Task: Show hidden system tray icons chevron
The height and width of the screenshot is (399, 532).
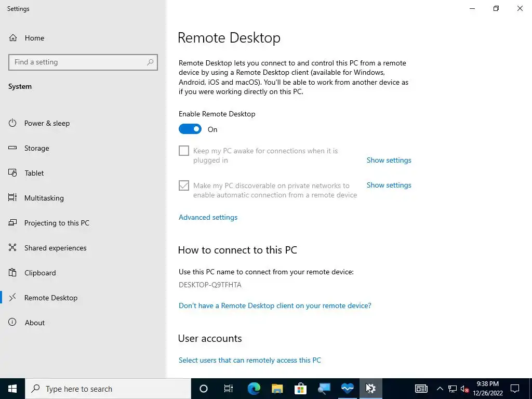Action: point(440,389)
